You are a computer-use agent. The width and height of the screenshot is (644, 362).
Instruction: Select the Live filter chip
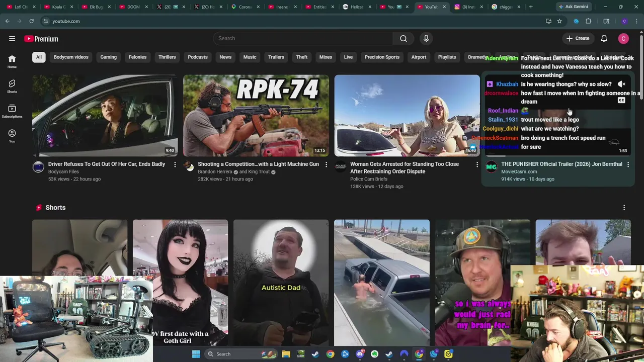348,57
